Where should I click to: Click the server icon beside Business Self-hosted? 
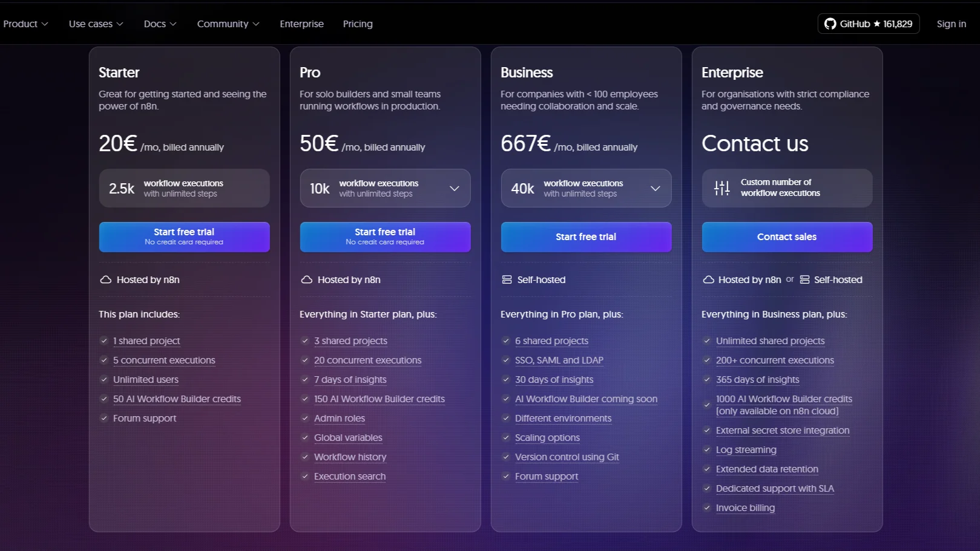pyautogui.click(x=507, y=280)
